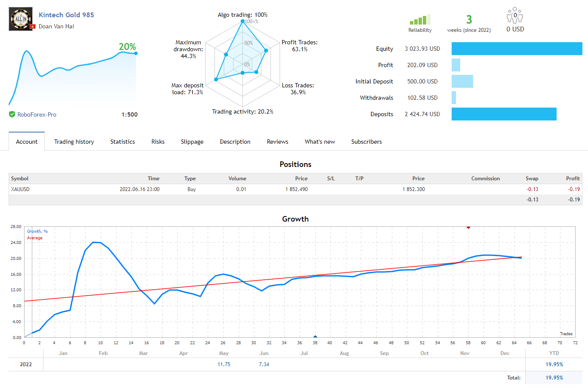Open the Kintech Gold 985 signal link
Screen dimensions: 588x392
[66, 15]
